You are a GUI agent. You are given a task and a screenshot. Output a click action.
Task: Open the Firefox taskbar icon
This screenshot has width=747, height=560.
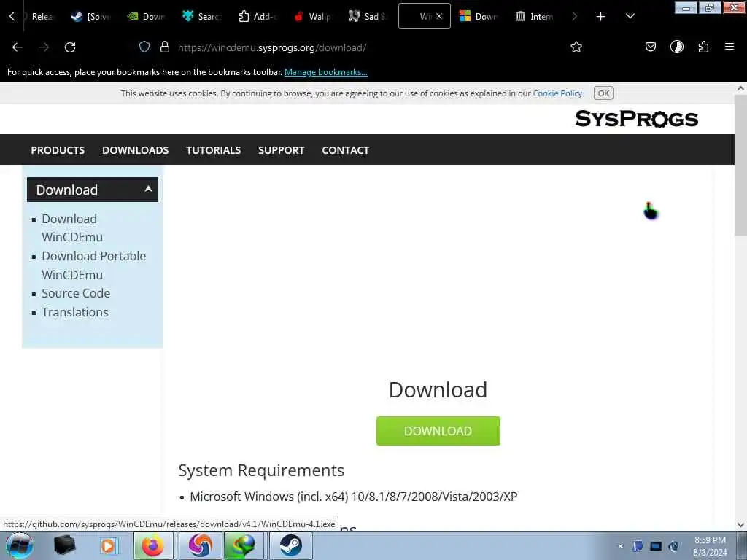tap(153, 545)
